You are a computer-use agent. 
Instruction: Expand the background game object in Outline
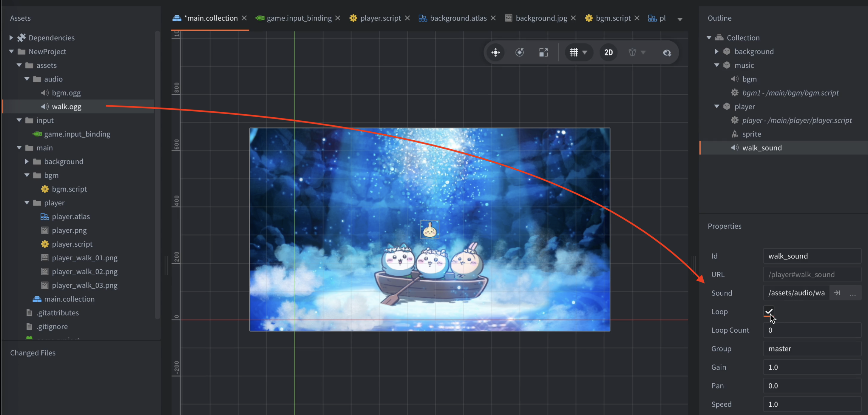tap(717, 51)
